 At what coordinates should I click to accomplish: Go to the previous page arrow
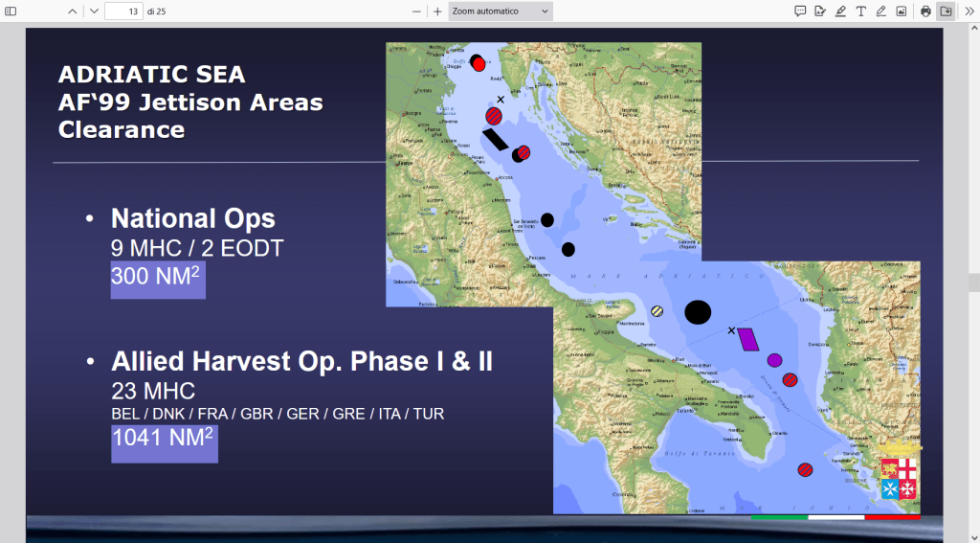pyautogui.click(x=73, y=11)
